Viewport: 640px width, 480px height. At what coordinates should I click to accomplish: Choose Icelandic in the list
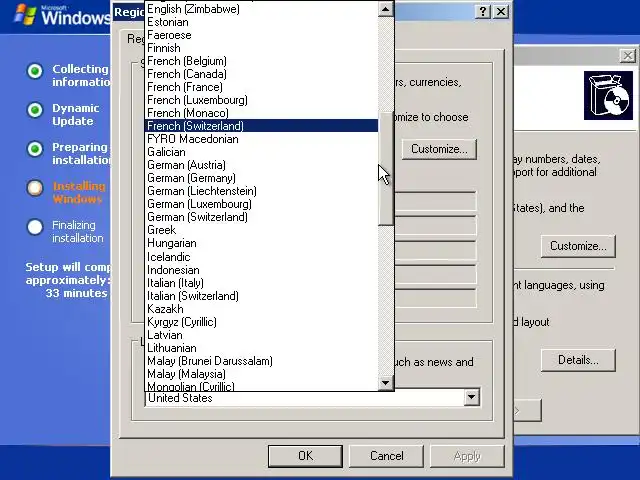tap(261, 257)
